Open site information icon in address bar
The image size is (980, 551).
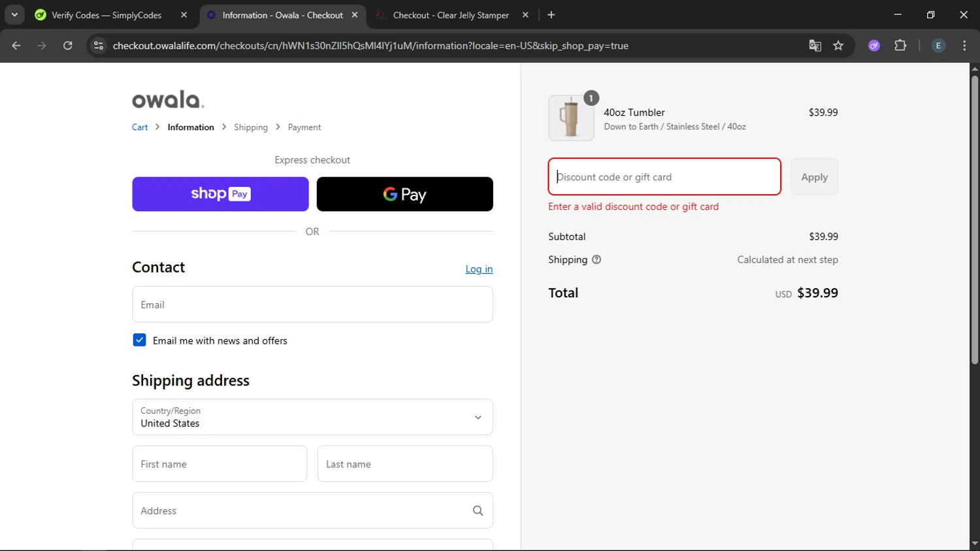(x=99, y=46)
